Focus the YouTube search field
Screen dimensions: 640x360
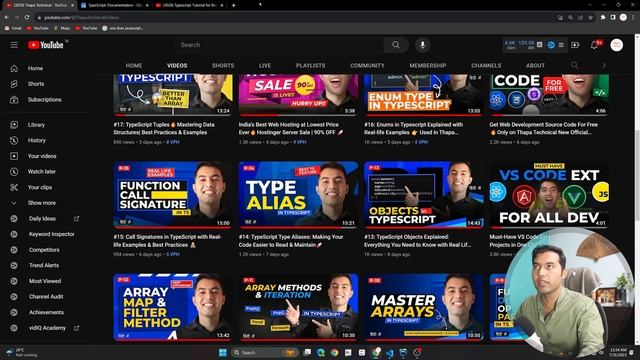tap(280, 45)
